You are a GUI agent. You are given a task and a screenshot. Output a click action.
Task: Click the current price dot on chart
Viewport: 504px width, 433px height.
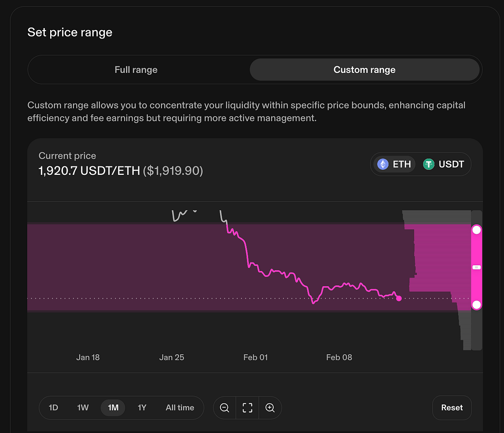(x=399, y=299)
